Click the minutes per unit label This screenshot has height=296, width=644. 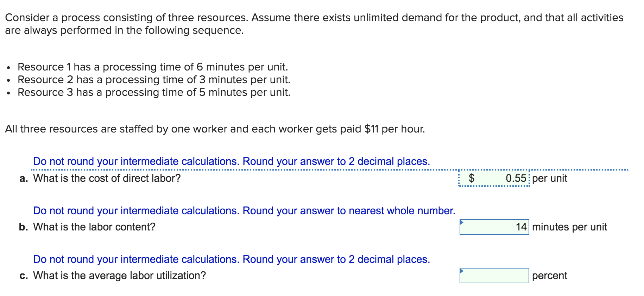pyautogui.click(x=569, y=227)
